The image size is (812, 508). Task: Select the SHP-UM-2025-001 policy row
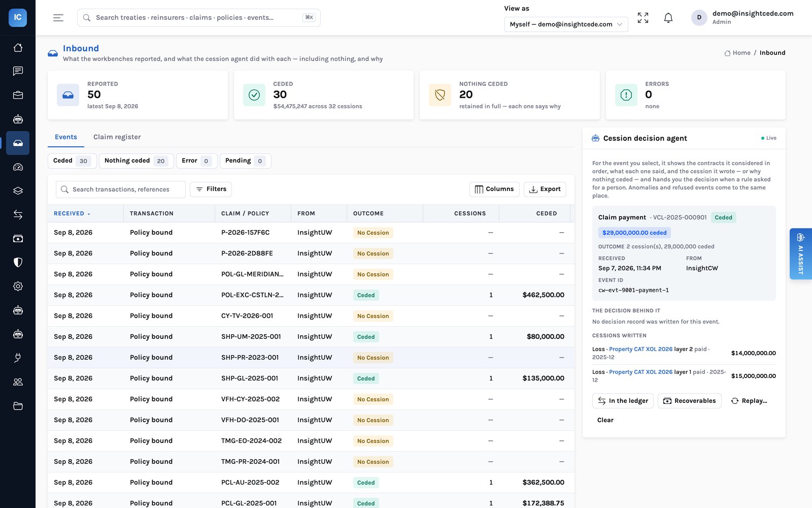point(311,337)
